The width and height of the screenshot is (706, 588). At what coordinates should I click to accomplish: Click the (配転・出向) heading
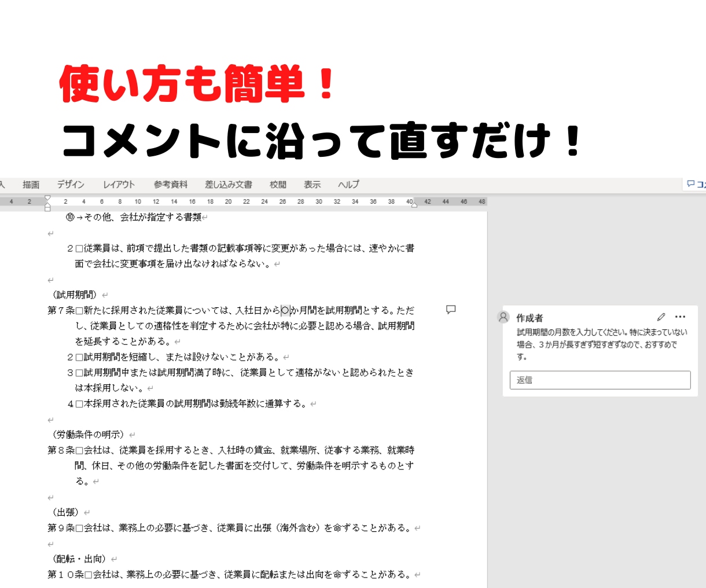(x=79, y=559)
